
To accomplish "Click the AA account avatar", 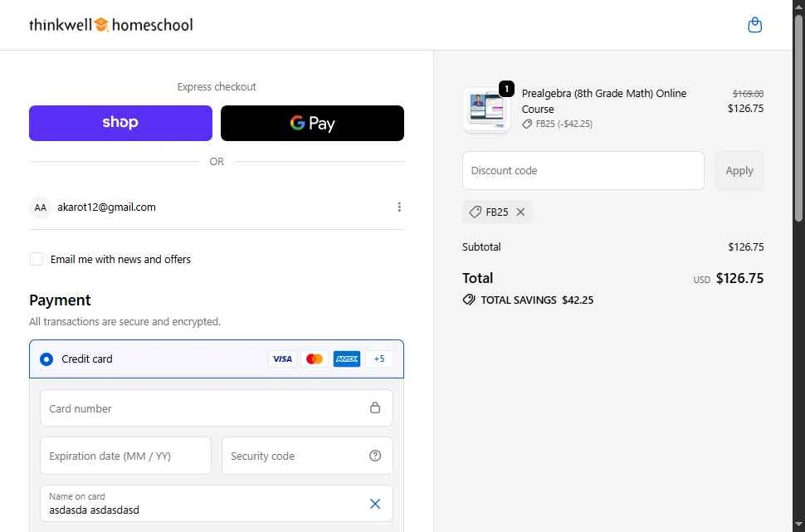I will click(x=40, y=207).
